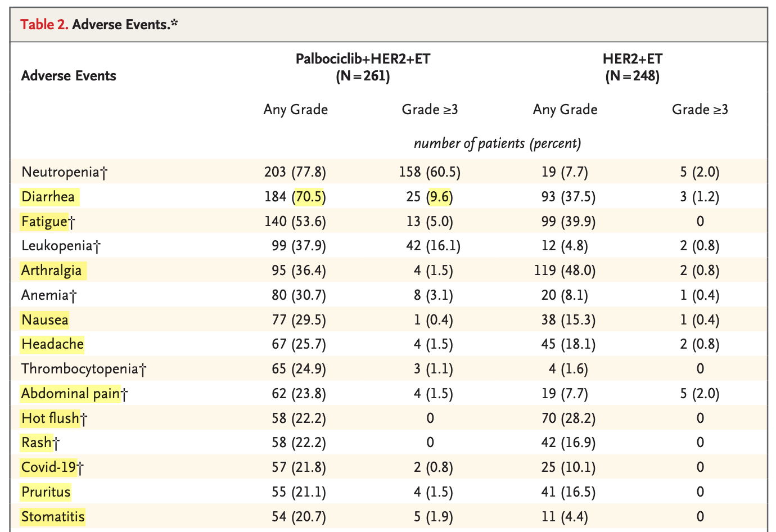Image resolution: width=776 pixels, height=532 pixels.
Task: Select the Rash value '42 (16.9)'
Action: (568, 443)
